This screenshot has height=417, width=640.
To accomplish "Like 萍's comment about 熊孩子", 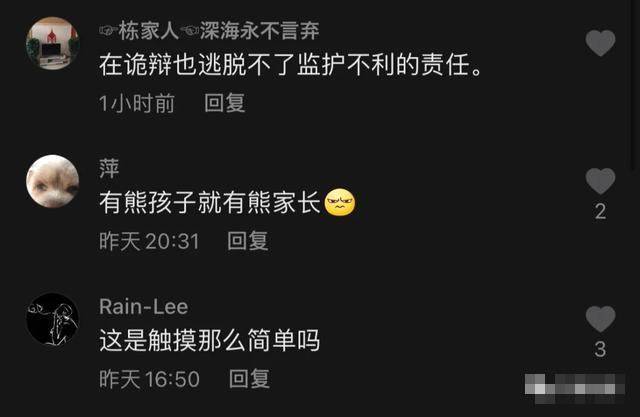I will [600, 181].
